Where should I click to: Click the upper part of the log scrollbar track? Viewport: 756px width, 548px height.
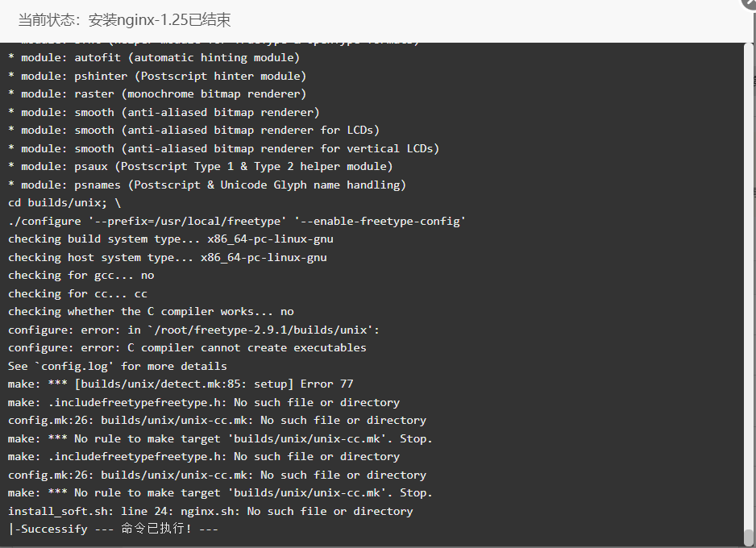pyautogui.click(x=748, y=144)
